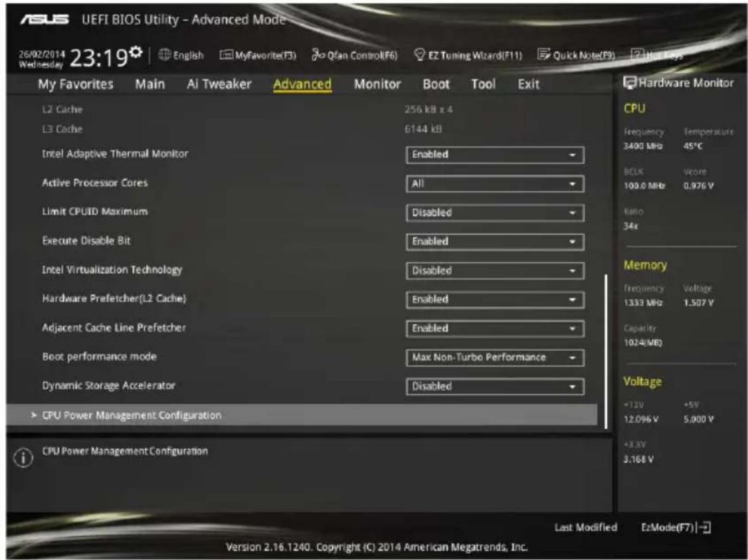
Task: Click the 45°C temperature reading
Action: coord(693,146)
